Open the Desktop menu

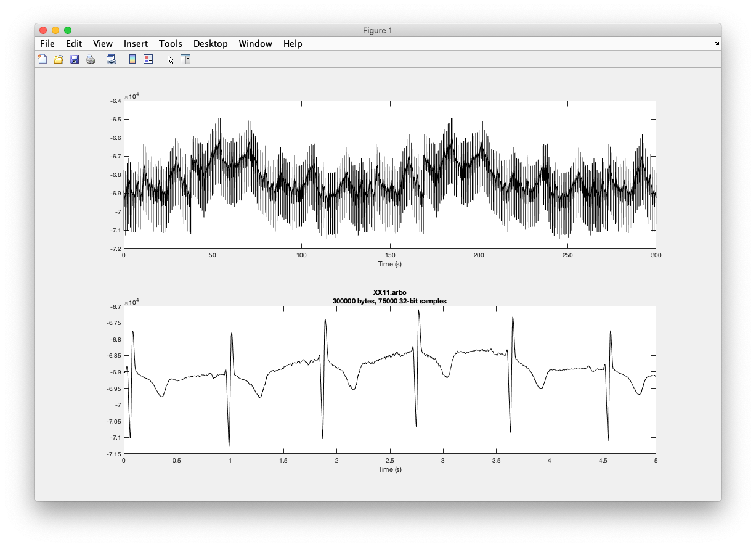211,44
